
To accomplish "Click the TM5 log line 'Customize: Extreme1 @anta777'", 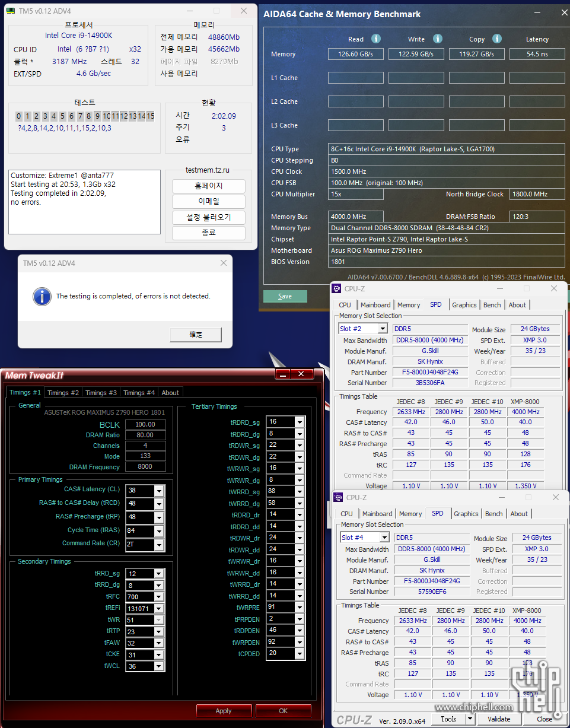I will click(62, 176).
